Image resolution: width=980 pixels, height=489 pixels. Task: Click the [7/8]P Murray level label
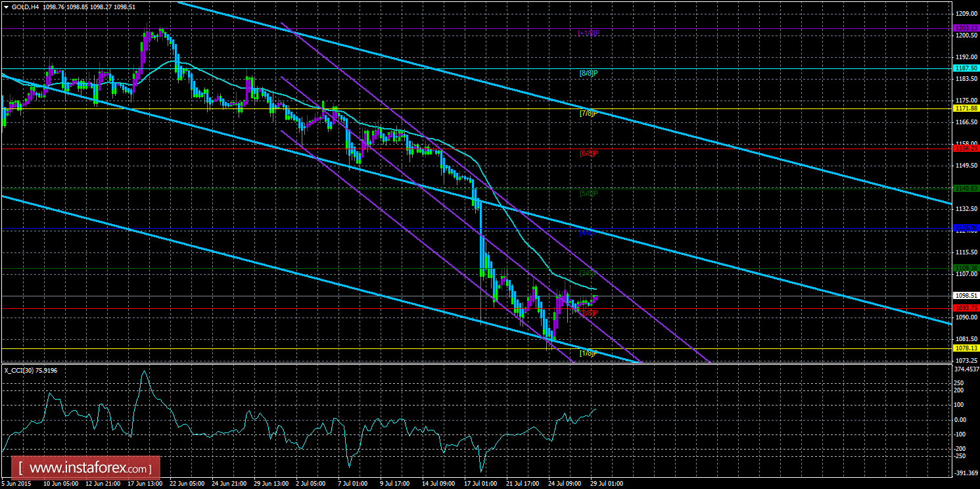coord(588,113)
